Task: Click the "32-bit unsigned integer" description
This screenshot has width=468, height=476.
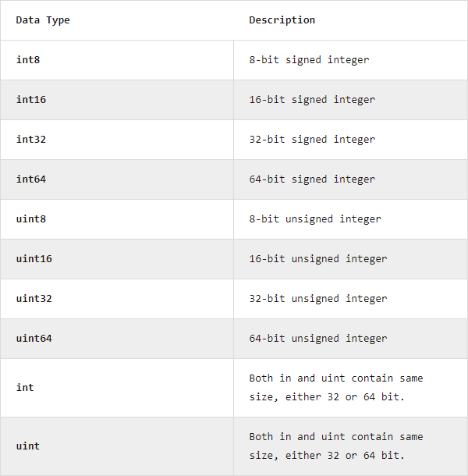Action: coord(318,299)
